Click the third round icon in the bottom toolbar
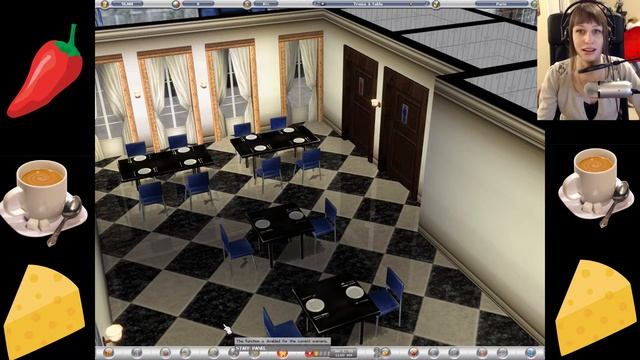This screenshot has height=360, width=640. click(165, 352)
